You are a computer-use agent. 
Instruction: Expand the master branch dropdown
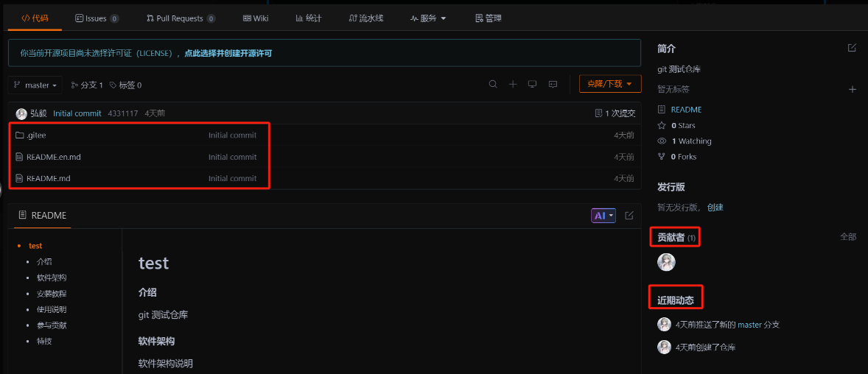35,85
